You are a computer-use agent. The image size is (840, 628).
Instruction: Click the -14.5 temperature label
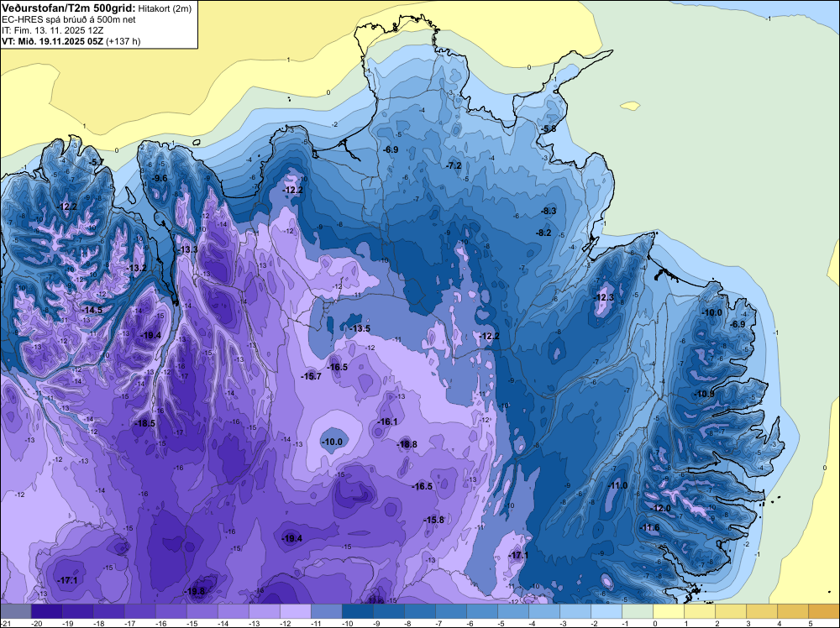[92, 310]
